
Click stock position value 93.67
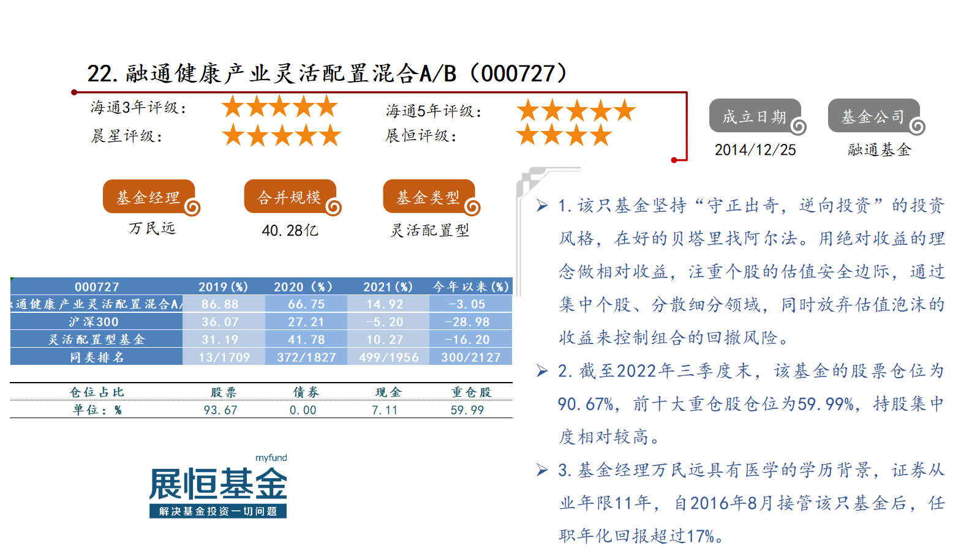(x=221, y=410)
